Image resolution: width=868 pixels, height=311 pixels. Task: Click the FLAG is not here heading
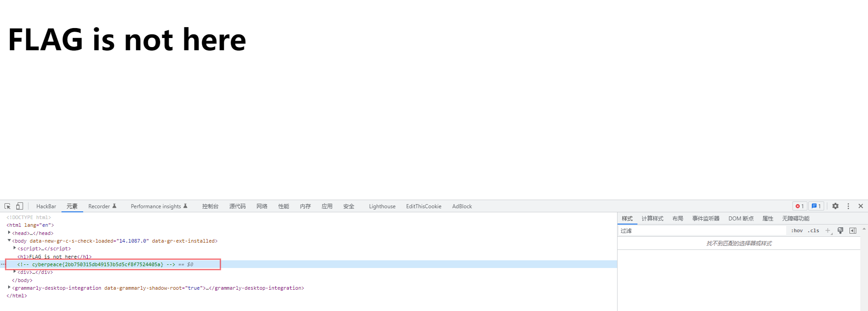127,40
